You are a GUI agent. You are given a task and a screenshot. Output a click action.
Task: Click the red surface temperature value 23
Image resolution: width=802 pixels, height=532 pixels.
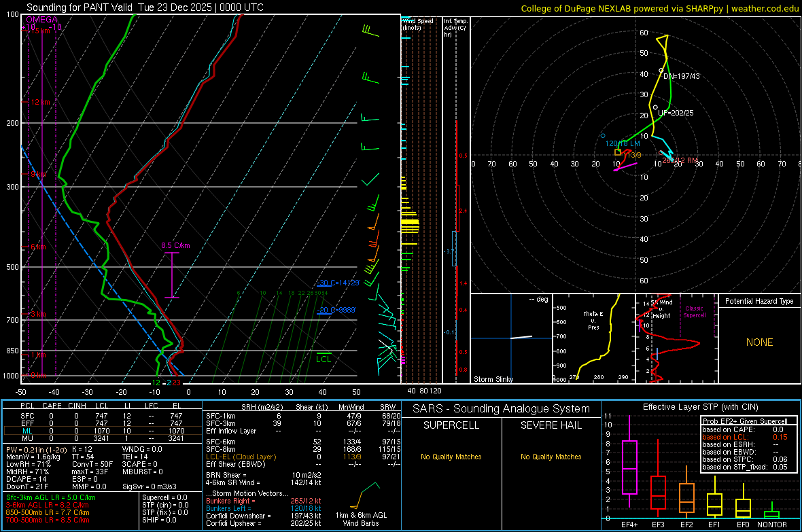(x=176, y=383)
